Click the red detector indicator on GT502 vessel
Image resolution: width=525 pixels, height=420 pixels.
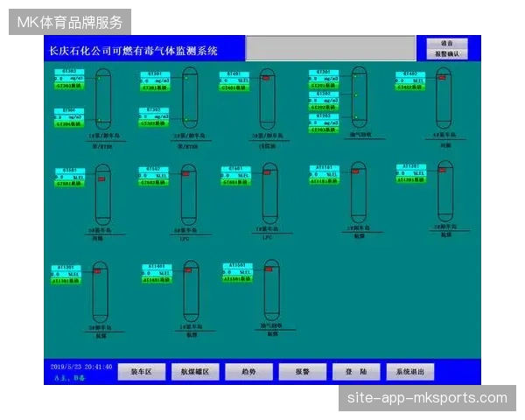pyautogui.click(x=185, y=174)
